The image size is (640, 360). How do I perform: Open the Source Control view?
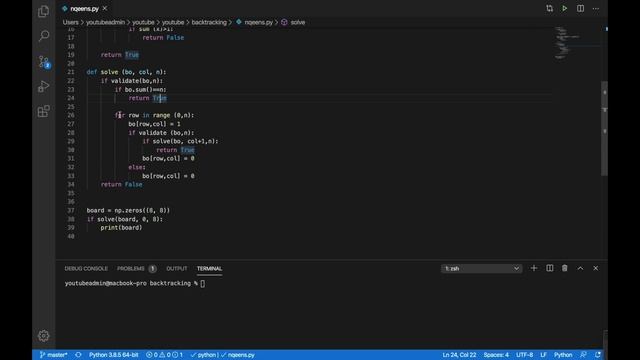[44, 62]
